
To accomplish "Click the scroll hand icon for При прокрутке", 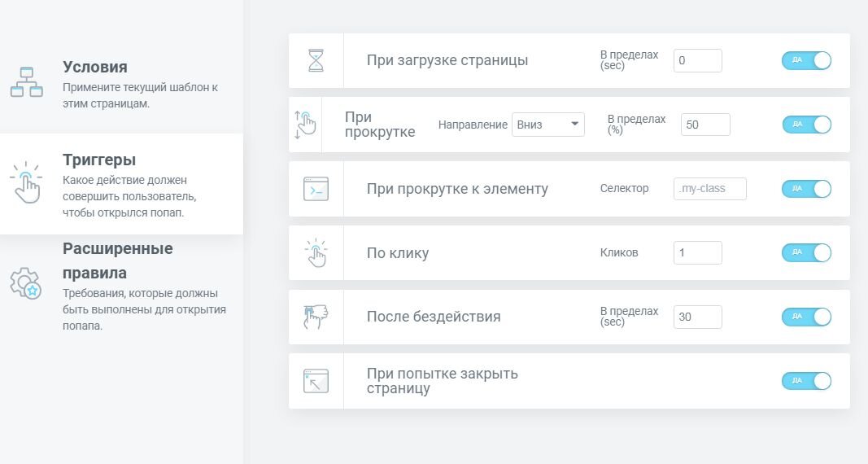I will pyautogui.click(x=305, y=125).
